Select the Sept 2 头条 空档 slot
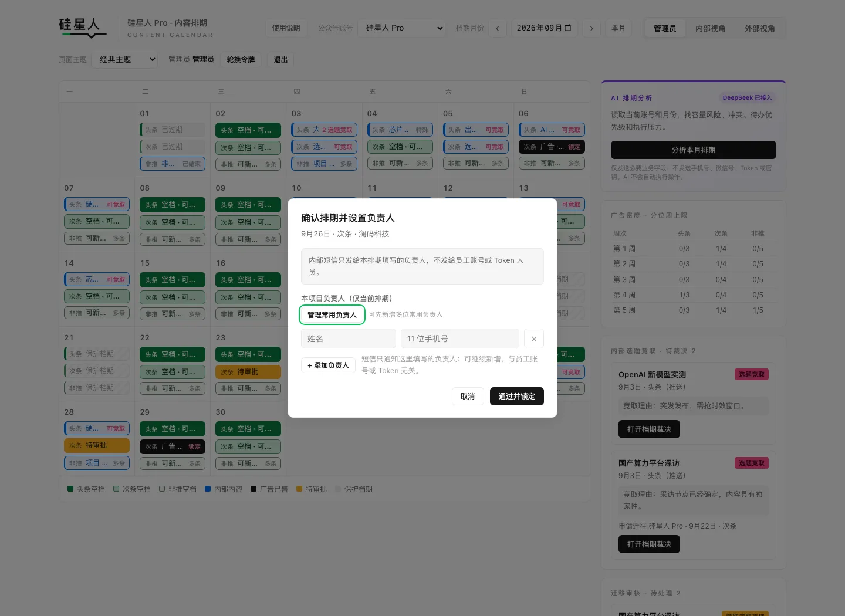Viewport: 845px width, 616px height. [248, 130]
